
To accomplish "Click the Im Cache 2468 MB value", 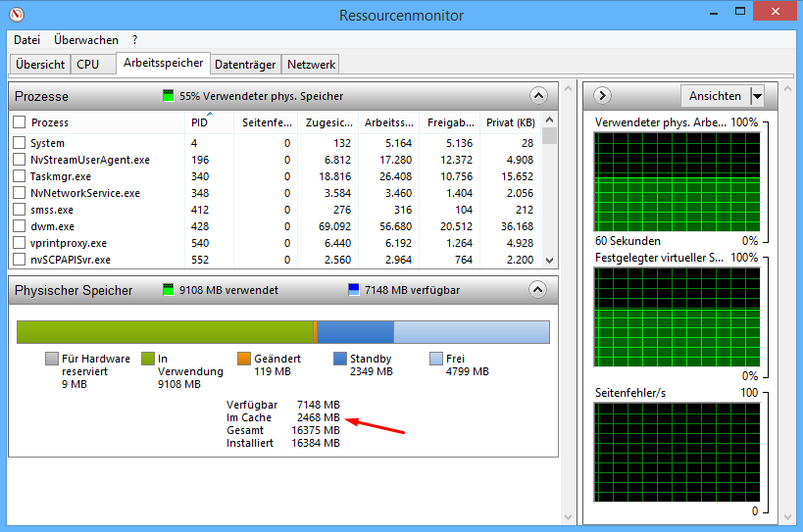I will pos(318,417).
